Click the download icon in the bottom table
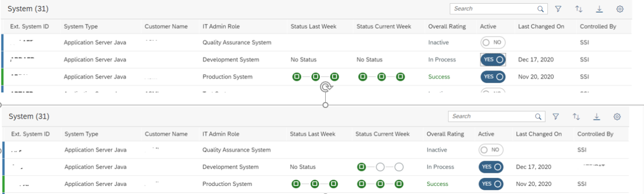 click(597, 116)
